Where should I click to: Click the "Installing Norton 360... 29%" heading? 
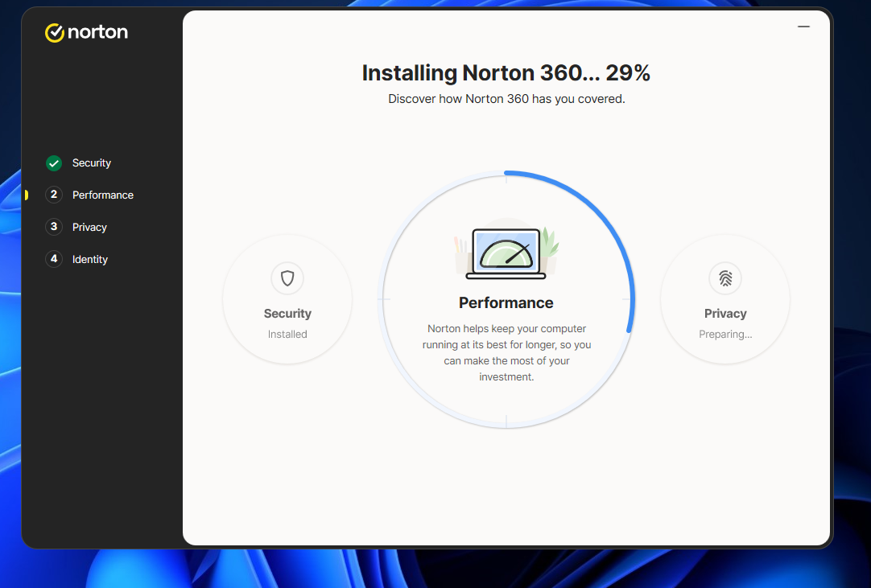(x=506, y=72)
